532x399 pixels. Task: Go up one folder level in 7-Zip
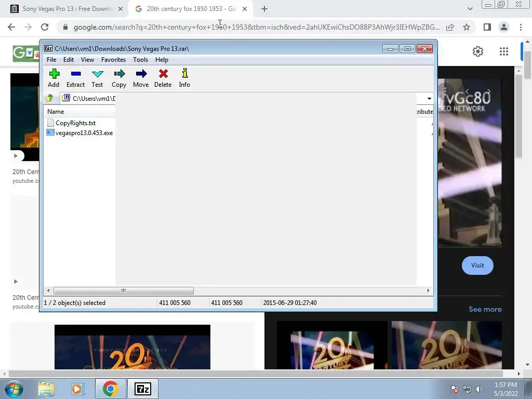pyautogui.click(x=50, y=98)
